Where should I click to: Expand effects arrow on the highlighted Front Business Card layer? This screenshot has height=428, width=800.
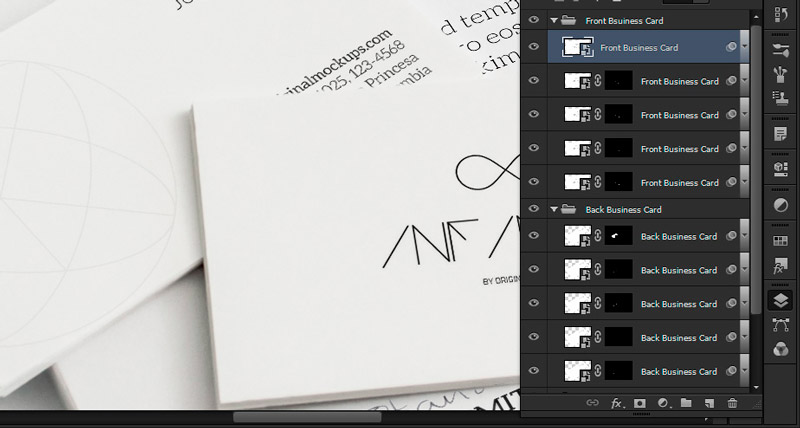tap(744, 47)
